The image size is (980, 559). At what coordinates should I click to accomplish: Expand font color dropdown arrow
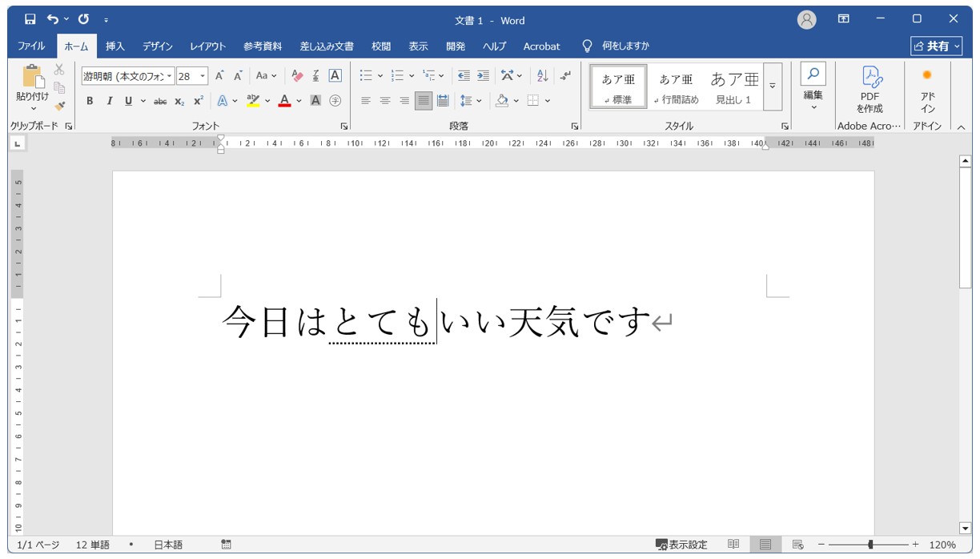coord(299,101)
